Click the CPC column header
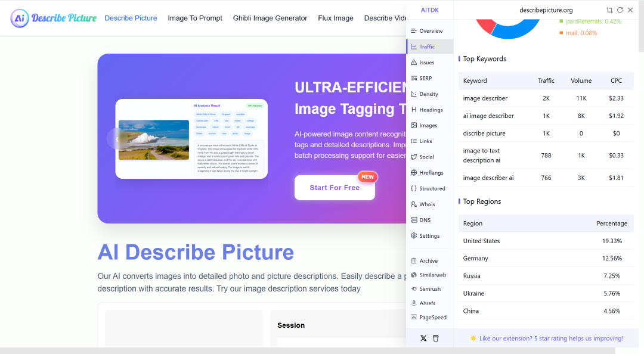Viewport: 644px width, 354px height. click(x=616, y=80)
